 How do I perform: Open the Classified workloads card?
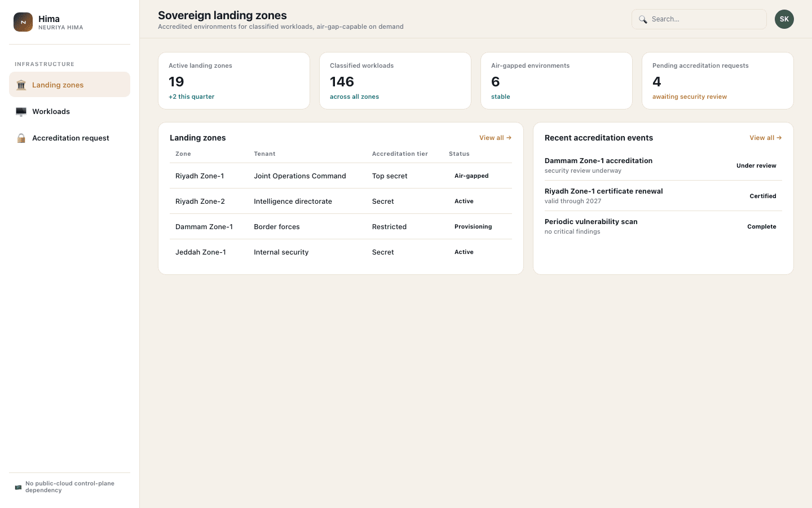[x=395, y=81]
